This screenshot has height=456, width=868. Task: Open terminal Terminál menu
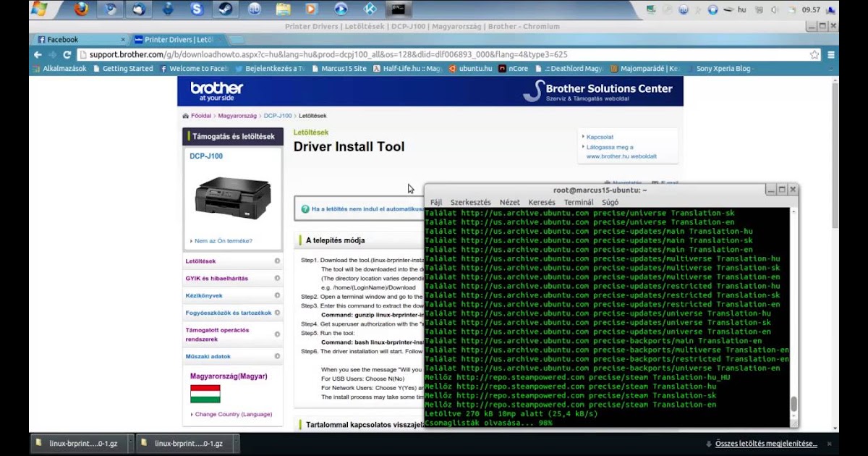click(578, 203)
